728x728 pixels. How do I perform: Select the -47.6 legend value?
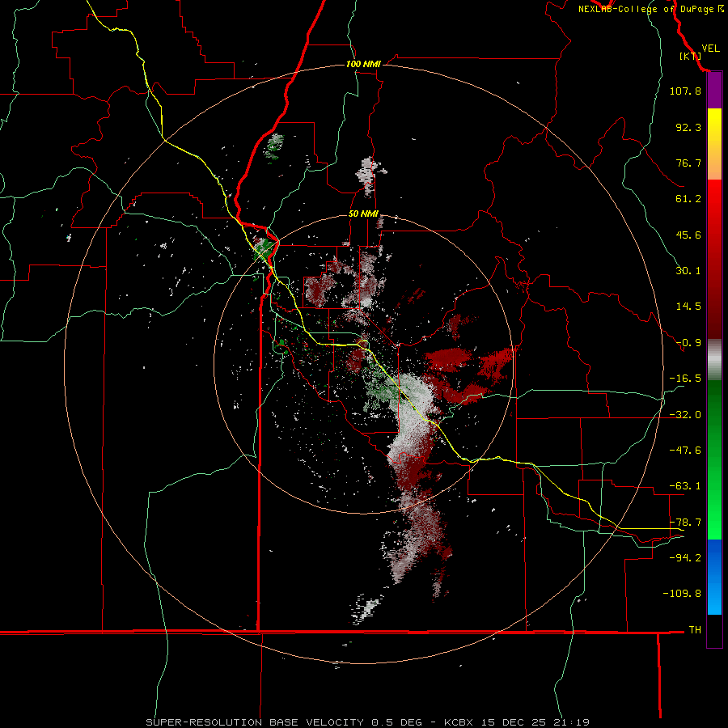coord(685,451)
